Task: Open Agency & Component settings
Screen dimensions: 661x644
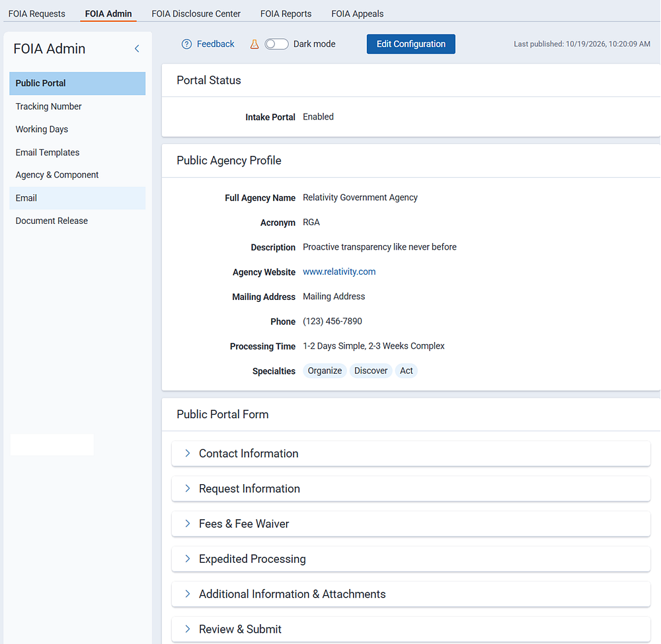Action: pyautogui.click(x=77, y=175)
